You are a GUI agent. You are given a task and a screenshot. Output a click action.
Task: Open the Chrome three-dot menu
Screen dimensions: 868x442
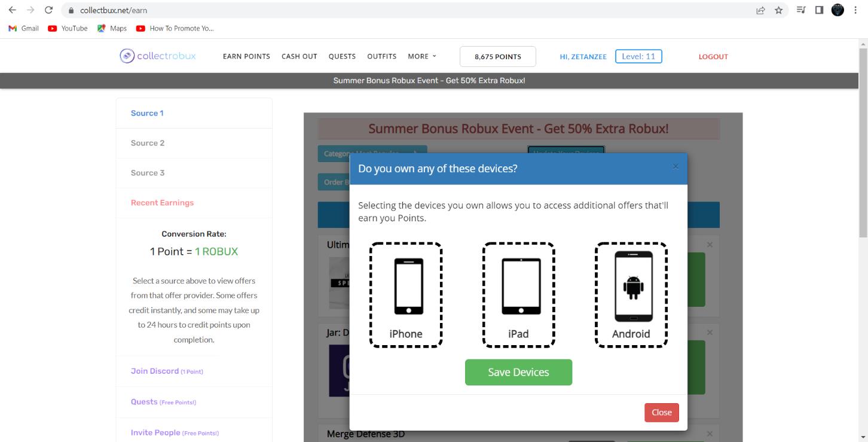856,10
